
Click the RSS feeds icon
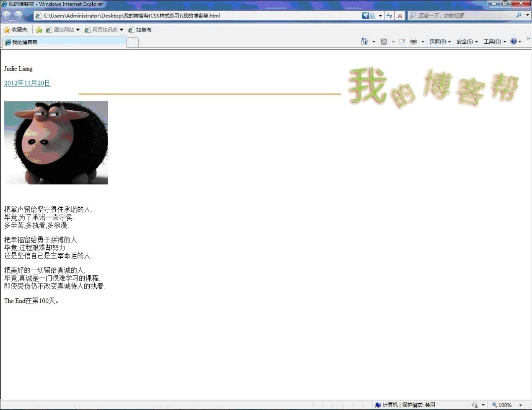pos(383,41)
